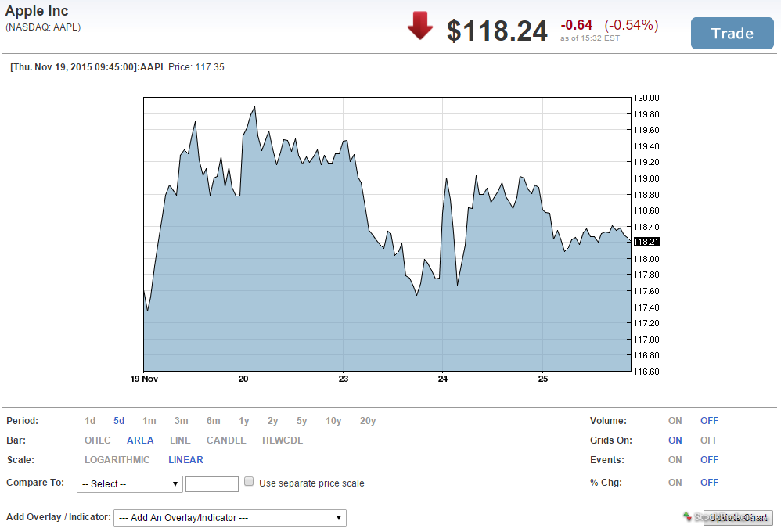Click the Trade button
The height and width of the screenshot is (532, 781).
[732, 34]
